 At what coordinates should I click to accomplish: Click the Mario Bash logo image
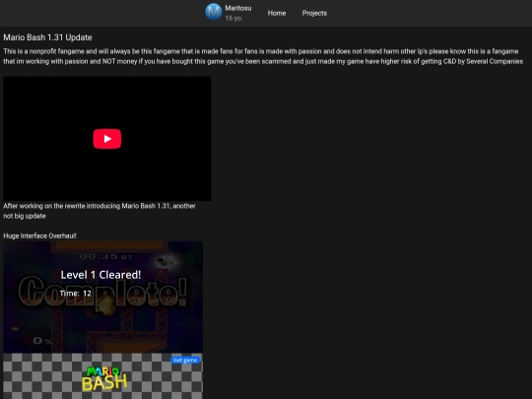coord(104,378)
